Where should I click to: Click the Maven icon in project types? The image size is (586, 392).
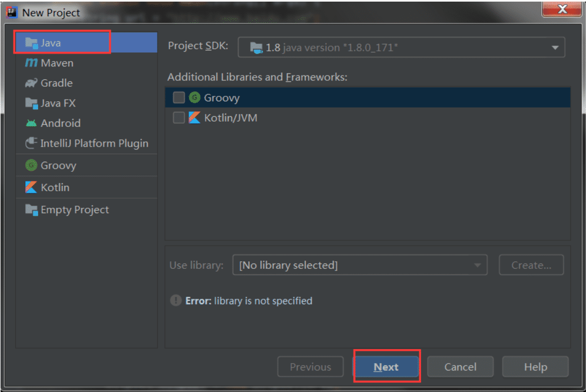31,63
